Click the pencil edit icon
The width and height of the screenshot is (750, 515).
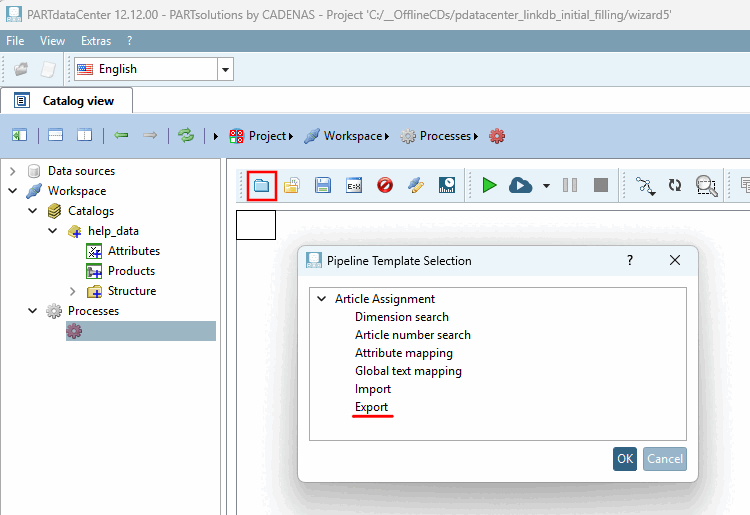(416, 185)
